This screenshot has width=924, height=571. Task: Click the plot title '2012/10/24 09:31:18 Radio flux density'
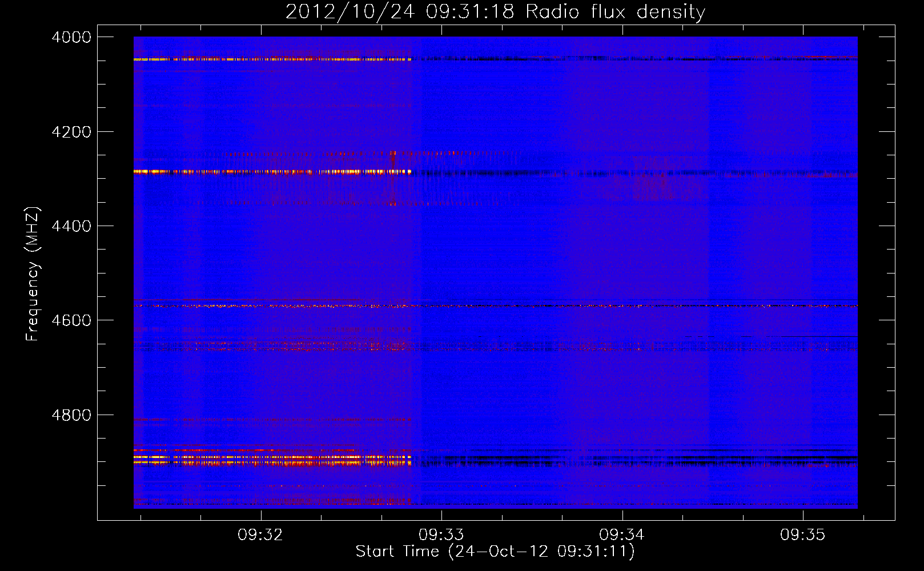(495, 12)
